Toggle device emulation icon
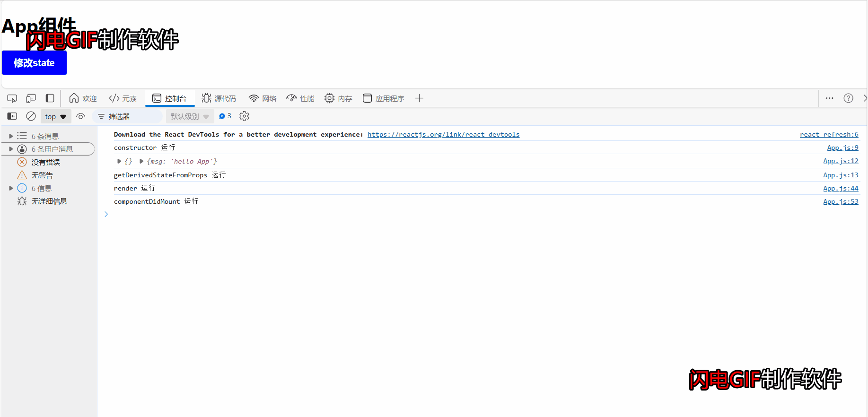Image resolution: width=868 pixels, height=417 pixels. tap(31, 98)
